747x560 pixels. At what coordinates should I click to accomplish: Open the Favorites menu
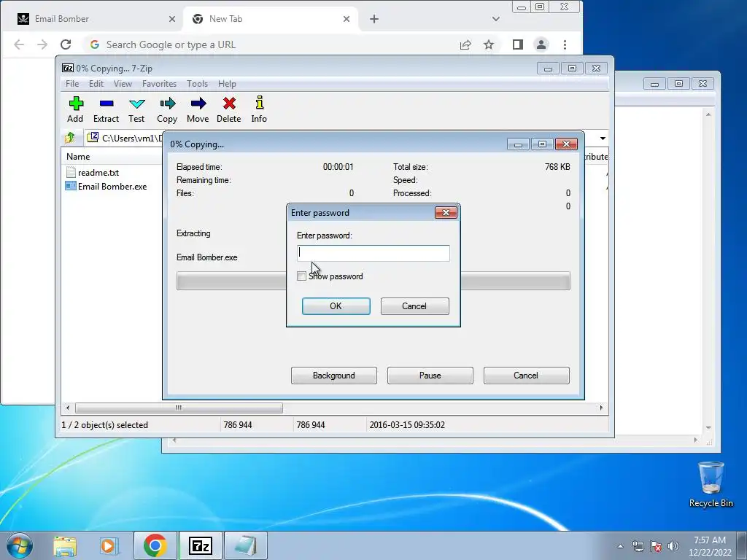pyautogui.click(x=159, y=83)
